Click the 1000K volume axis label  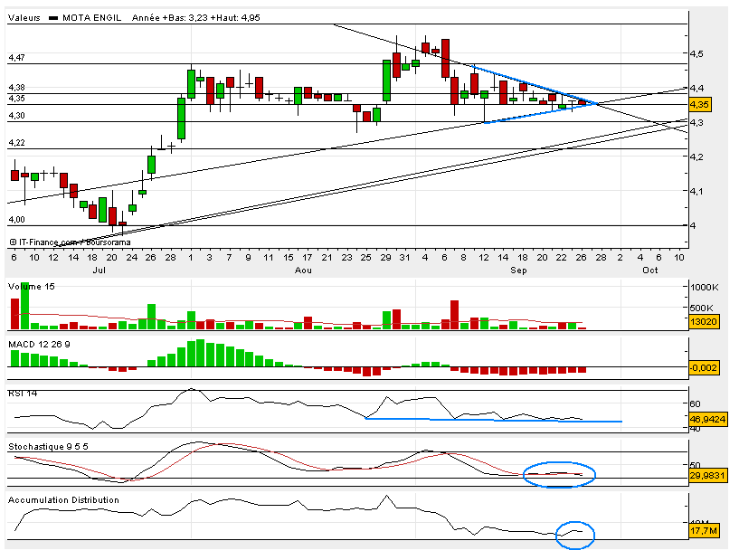704,287
